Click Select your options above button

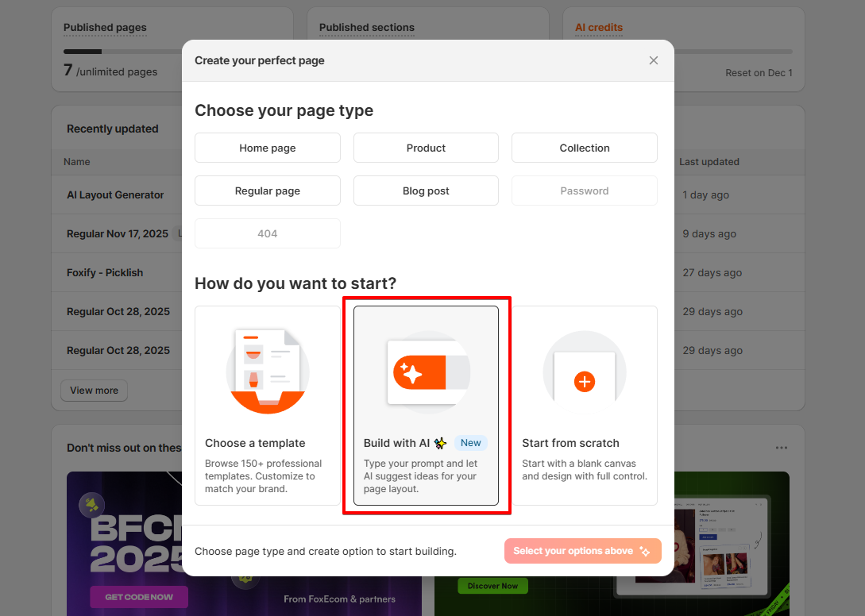pos(582,551)
